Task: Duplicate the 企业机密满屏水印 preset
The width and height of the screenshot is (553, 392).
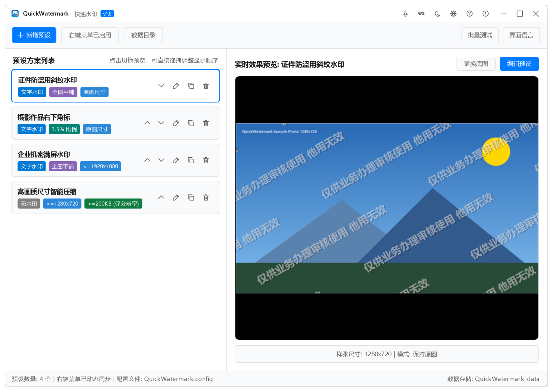Action: [x=191, y=160]
